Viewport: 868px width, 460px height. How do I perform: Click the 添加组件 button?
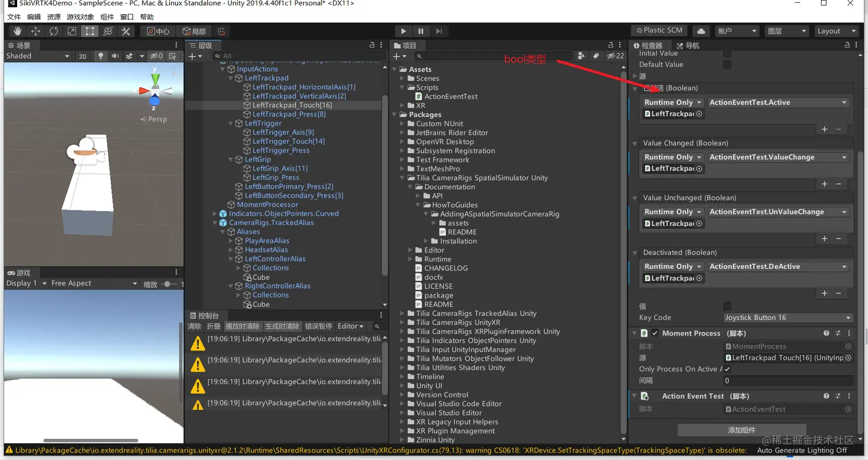[x=742, y=430]
